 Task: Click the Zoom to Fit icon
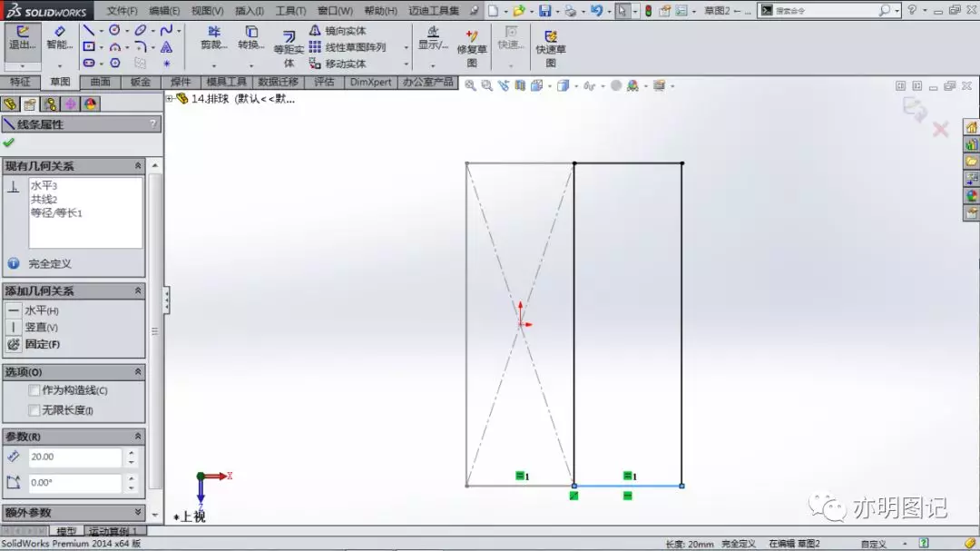pyautogui.click(x=470, y=85)
